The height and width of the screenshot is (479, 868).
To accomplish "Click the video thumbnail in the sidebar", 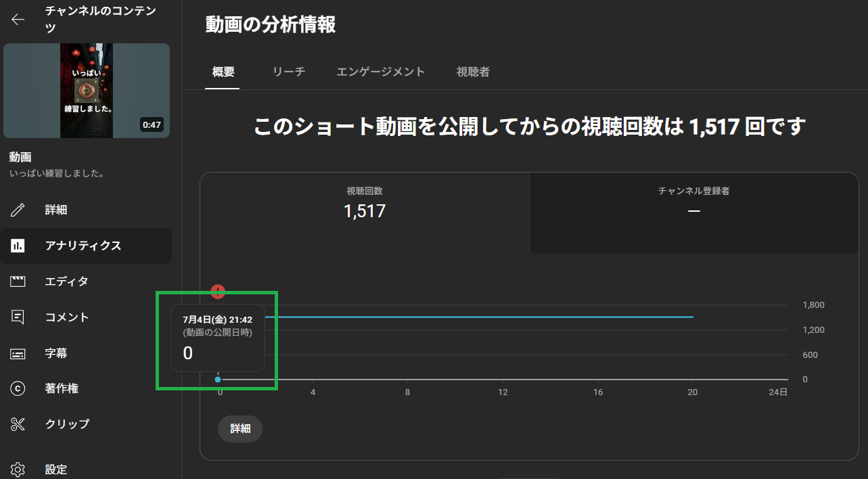I will (x=87, y=91).
